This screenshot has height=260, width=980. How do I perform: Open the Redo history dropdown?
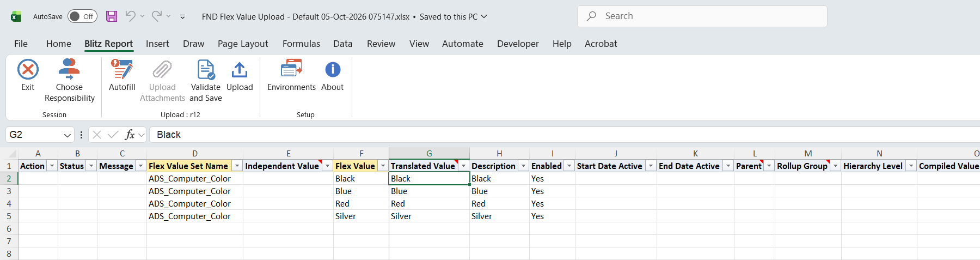click(x=169, y=16)
